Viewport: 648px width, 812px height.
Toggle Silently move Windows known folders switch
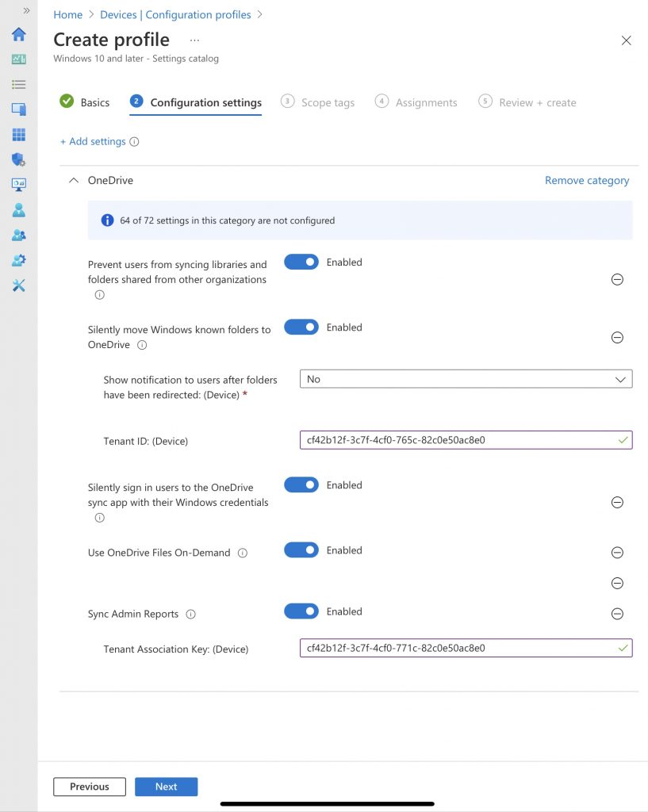[x=301, y=327]
